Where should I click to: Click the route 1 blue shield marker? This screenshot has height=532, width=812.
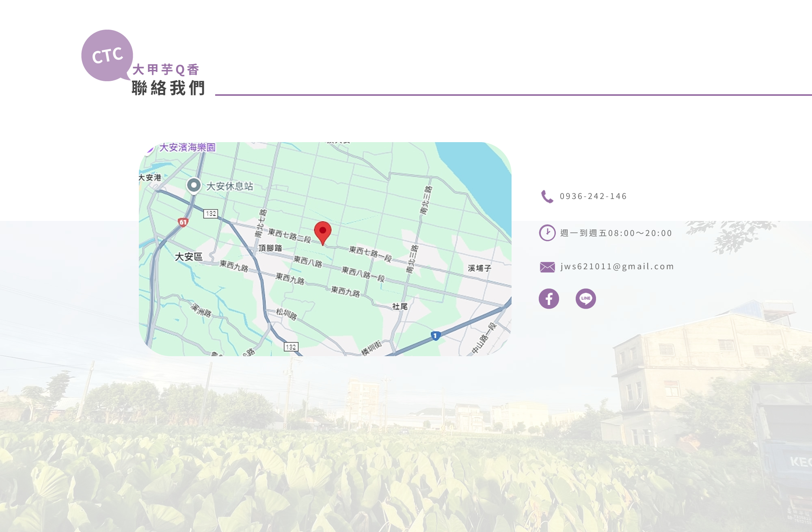click(x=435, y=336)
